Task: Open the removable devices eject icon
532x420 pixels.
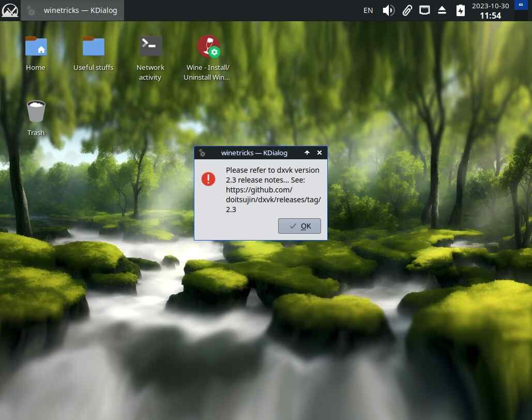Action: point(442,10)
